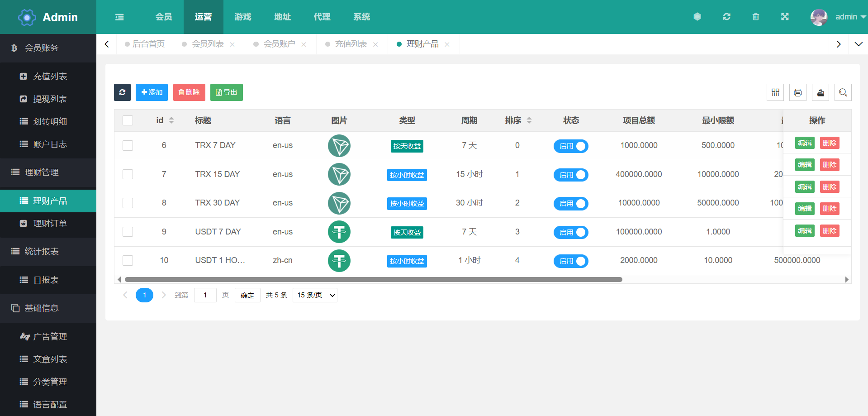Open 提现列表 in the sidebar
The image size is (868, 416).
pyautogui.click(x=48, y=99)
